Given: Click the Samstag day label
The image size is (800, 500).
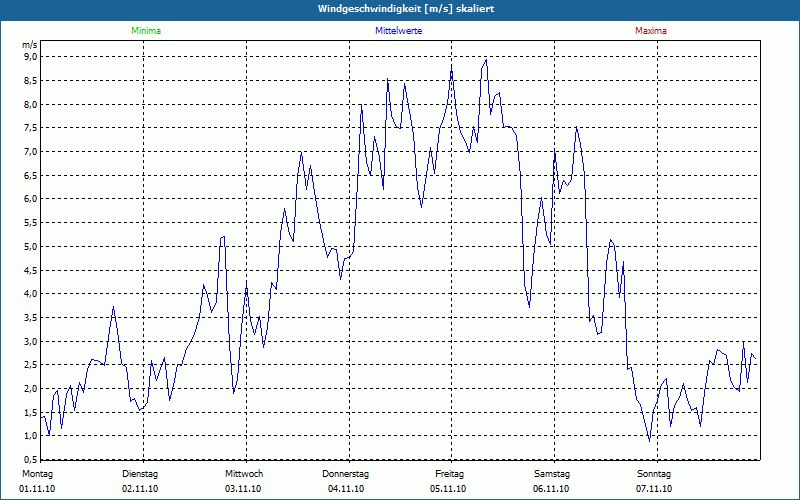Looking at the screenshot, I should point(552,474).
